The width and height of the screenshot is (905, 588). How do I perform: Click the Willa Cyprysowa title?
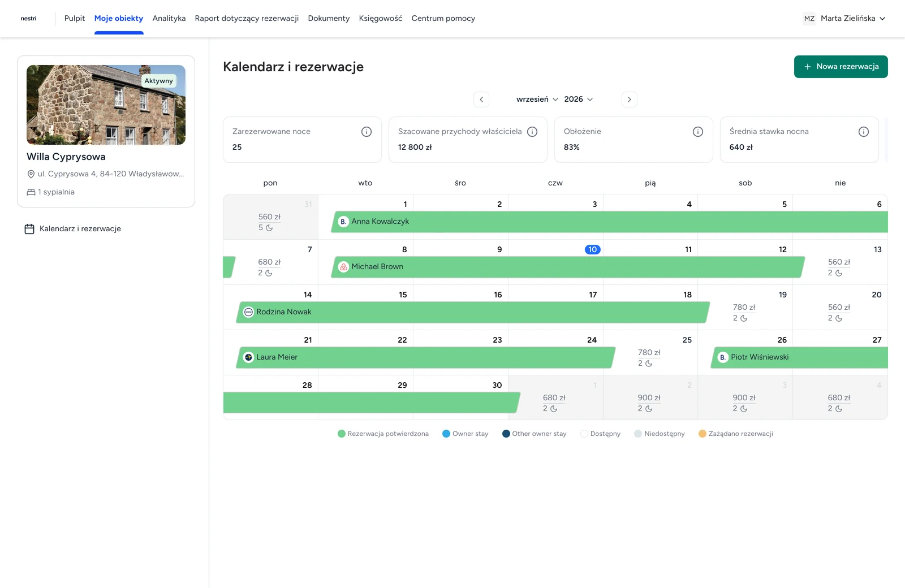click(x=66, y=157)
